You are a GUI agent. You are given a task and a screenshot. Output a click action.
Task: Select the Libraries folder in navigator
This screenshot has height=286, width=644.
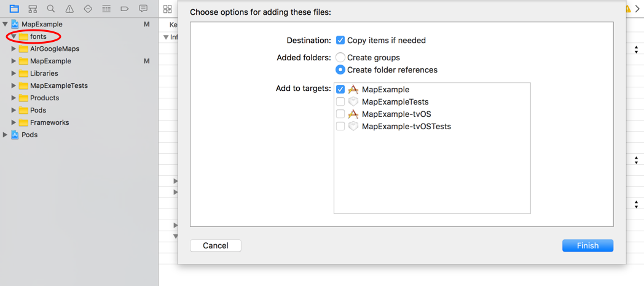pos(44,74)
